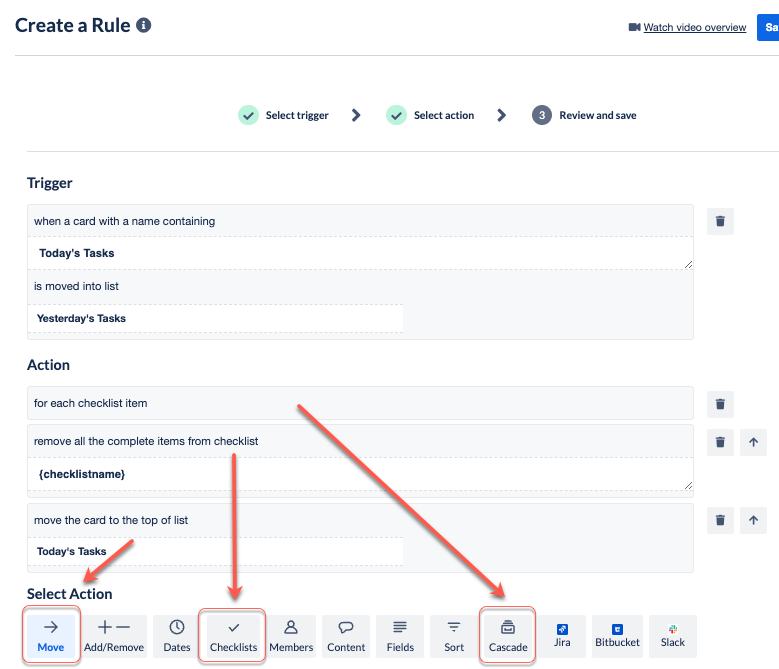
Task: Select the Dates action category
Action: (x=177, y=636)
